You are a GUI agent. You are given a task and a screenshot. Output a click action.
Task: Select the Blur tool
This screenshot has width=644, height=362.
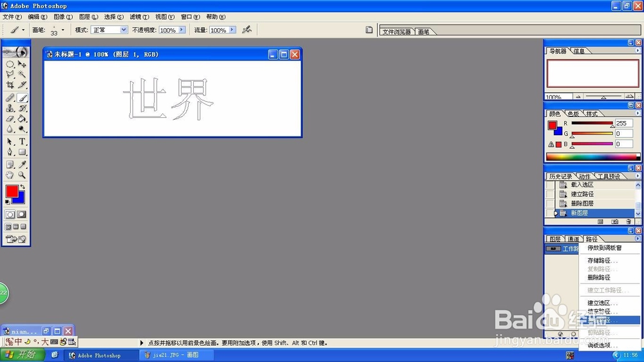(10, 129)
